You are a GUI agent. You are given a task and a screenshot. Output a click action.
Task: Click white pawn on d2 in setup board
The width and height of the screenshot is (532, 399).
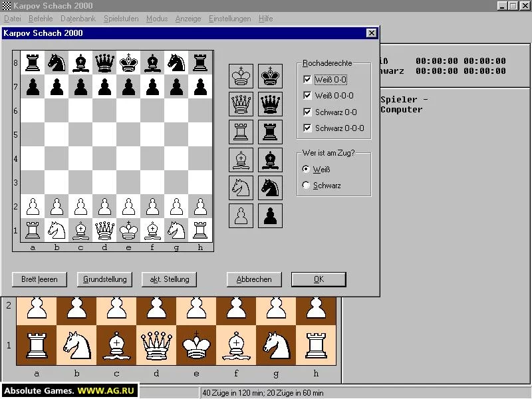[x=104, y=207]
